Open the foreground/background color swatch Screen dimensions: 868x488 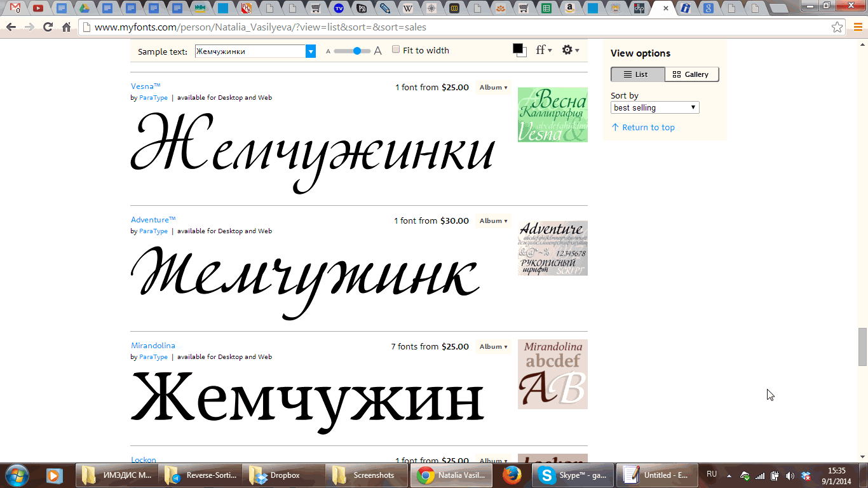(x=520, y=50)
